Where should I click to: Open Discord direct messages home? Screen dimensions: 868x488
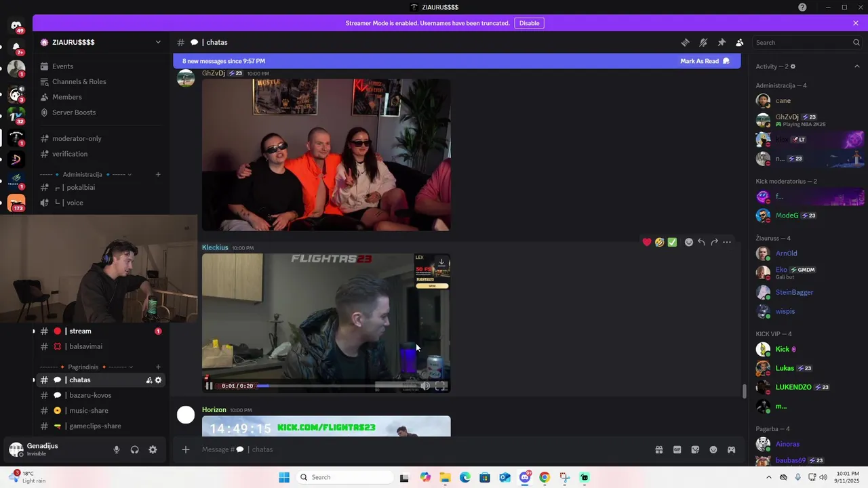(16, 26)
